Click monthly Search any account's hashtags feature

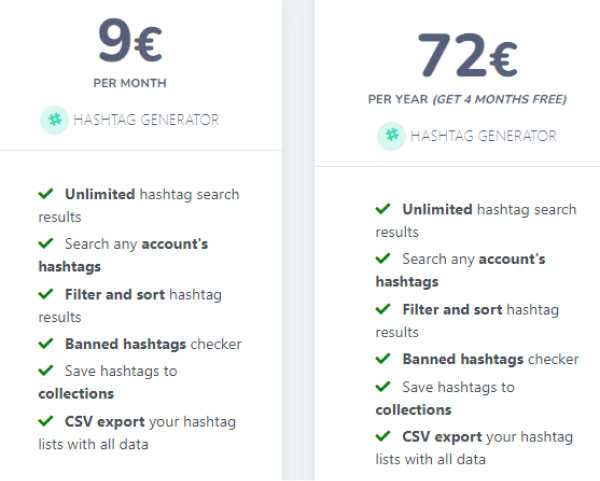[x=123, y=255]
